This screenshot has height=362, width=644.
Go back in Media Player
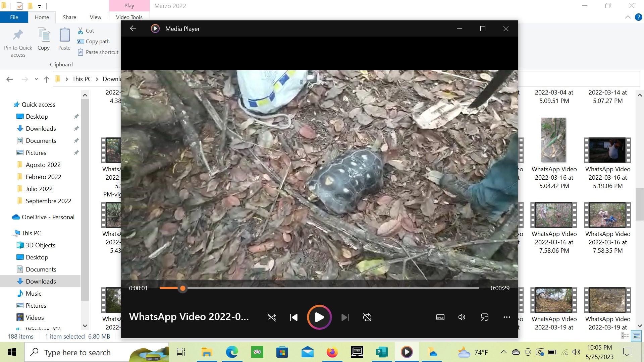[x=133, y=28]
